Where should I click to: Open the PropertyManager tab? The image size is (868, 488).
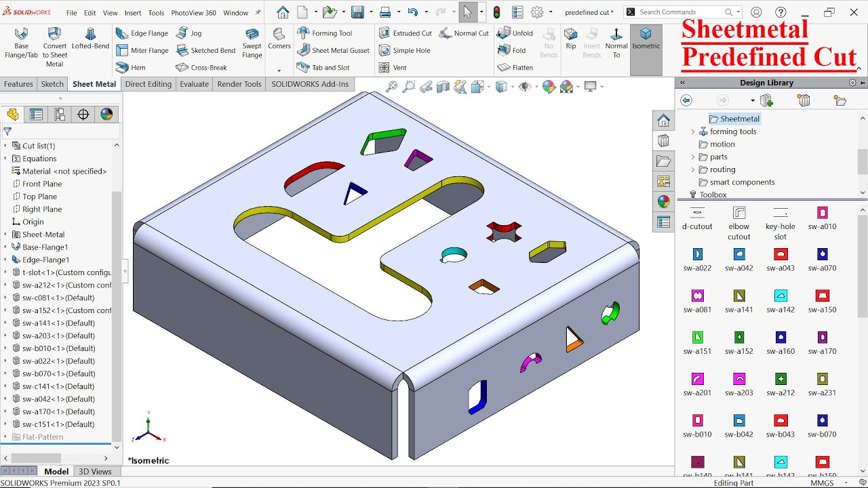point(37,115)
